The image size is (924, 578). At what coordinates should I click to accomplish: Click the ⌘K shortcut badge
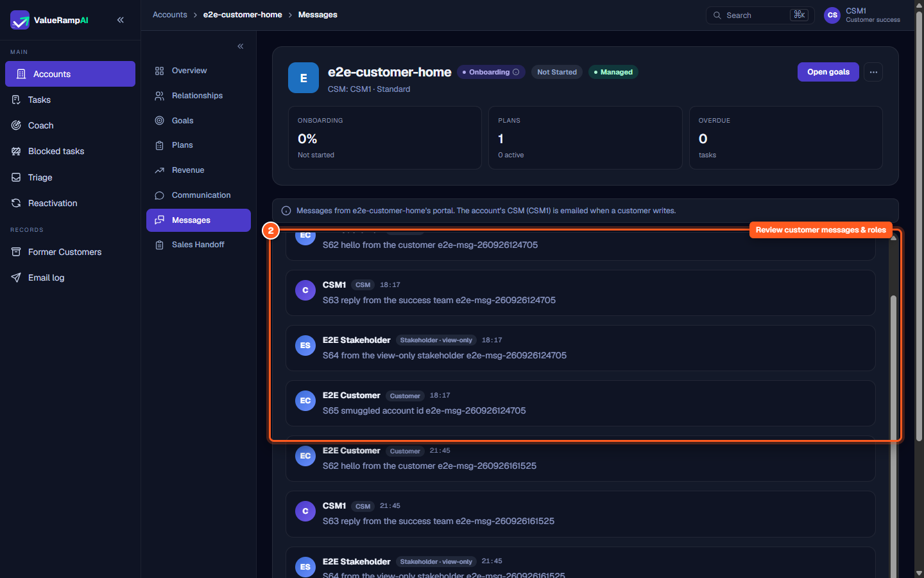point(799,15)
